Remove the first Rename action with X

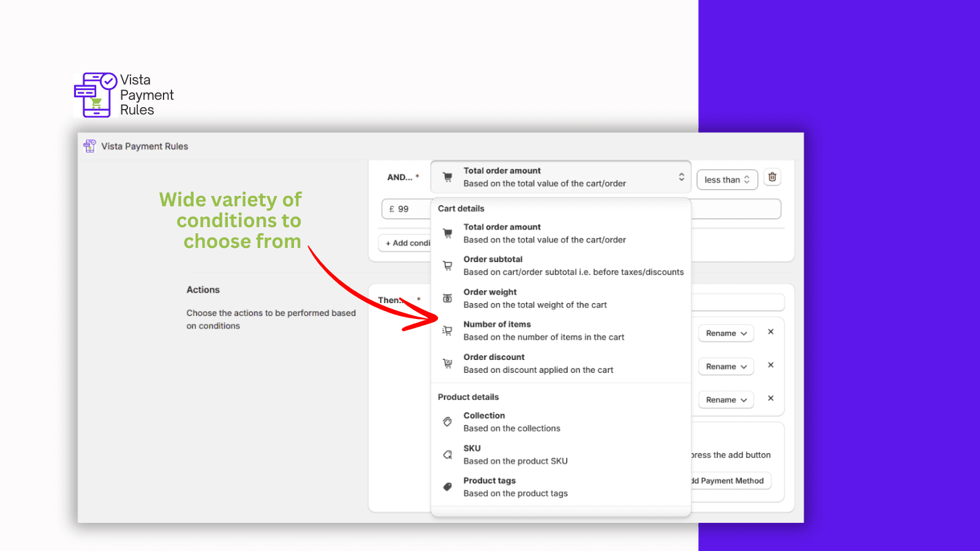(x=771, y=332)
